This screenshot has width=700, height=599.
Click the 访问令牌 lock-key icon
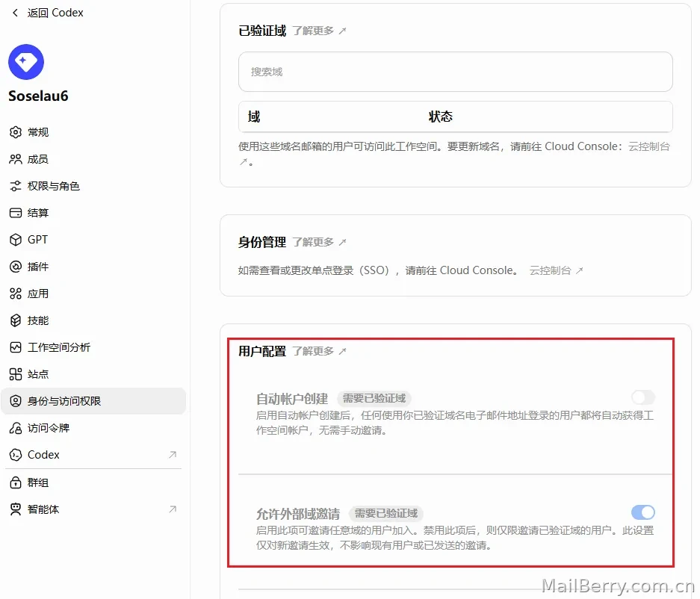click(x=16, y=428)
